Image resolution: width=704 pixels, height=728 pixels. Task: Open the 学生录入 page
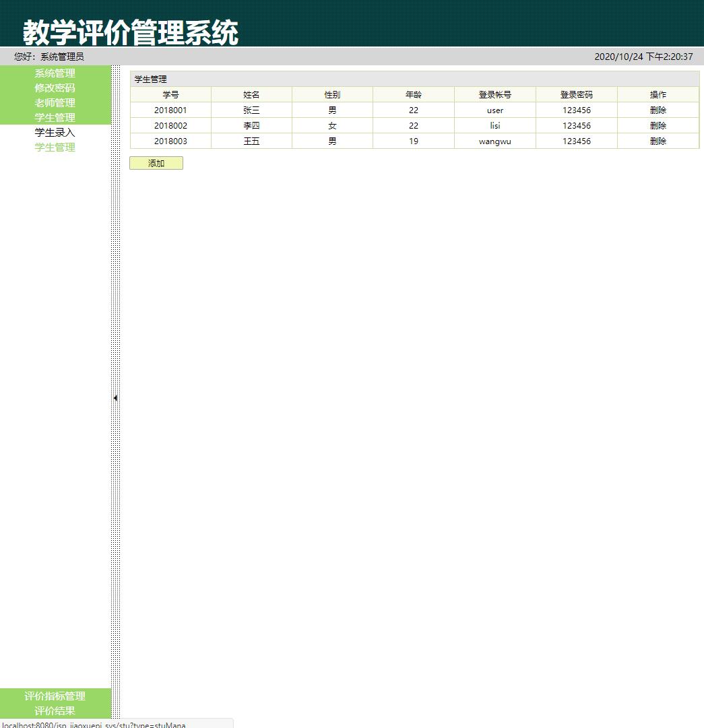click(x=54, y=132)
